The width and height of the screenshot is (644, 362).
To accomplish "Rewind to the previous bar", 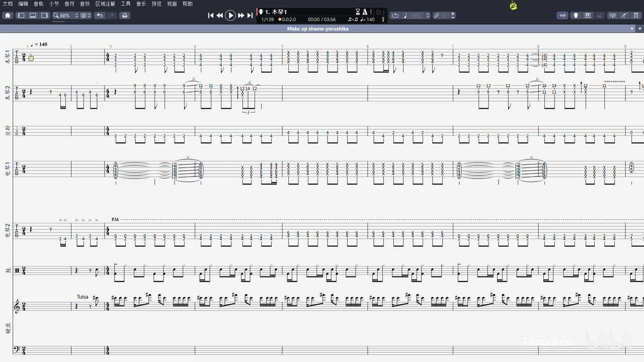I will point(220,16).
